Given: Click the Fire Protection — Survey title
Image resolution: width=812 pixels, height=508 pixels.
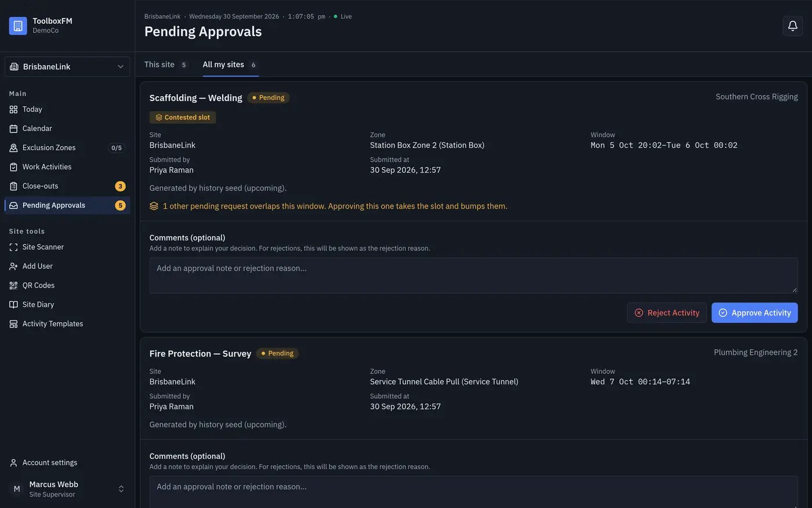Looking at the screenshot, I should point(200,353).
